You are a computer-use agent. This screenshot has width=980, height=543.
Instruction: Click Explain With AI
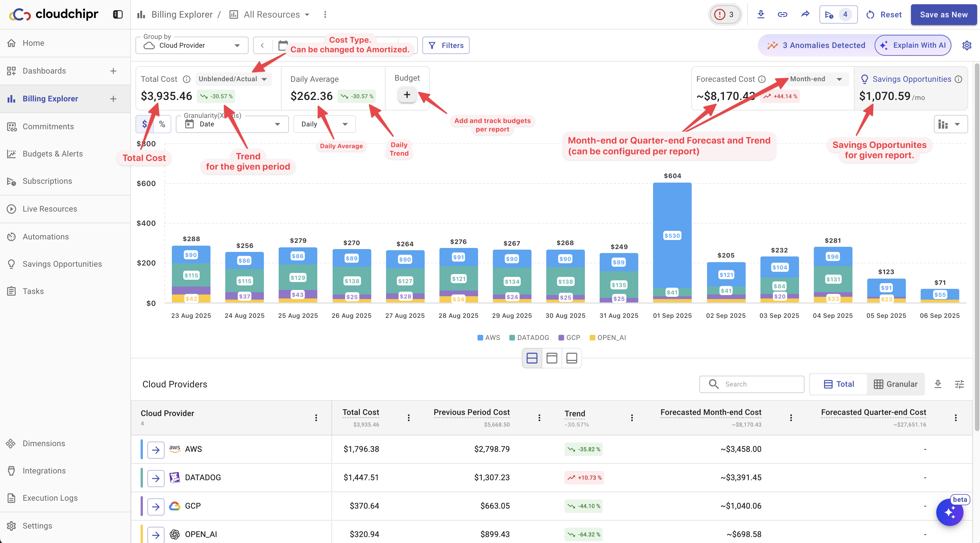coord(913,46)
